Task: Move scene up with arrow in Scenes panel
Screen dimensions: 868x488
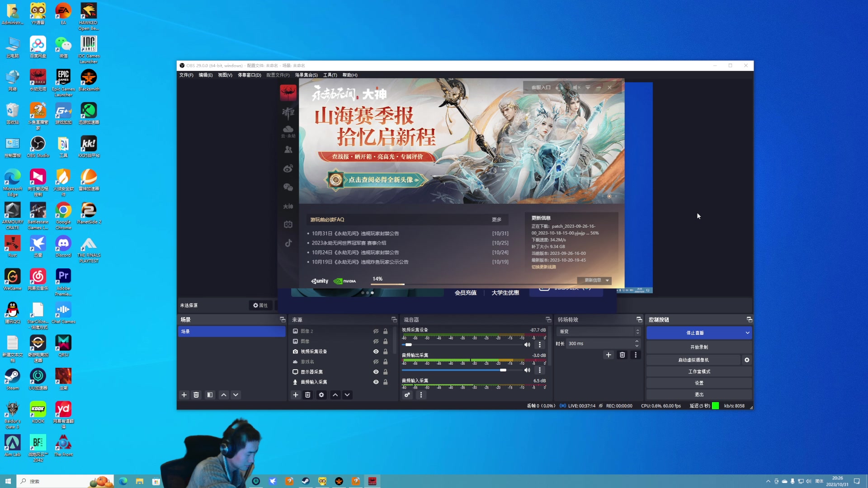Action: pyautogui.click(x=224, y=395)
